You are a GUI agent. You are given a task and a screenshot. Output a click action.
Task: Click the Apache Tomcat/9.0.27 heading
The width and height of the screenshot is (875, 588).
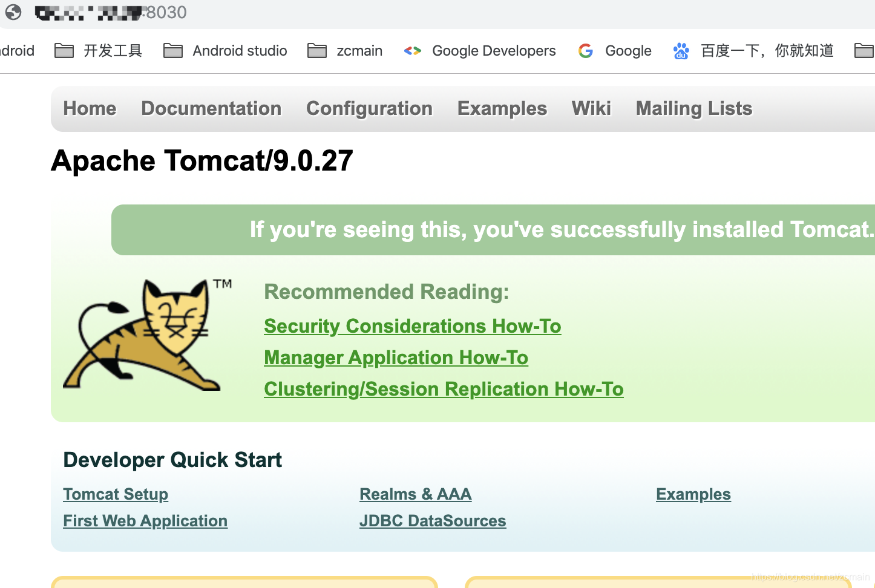coord(202,161)
